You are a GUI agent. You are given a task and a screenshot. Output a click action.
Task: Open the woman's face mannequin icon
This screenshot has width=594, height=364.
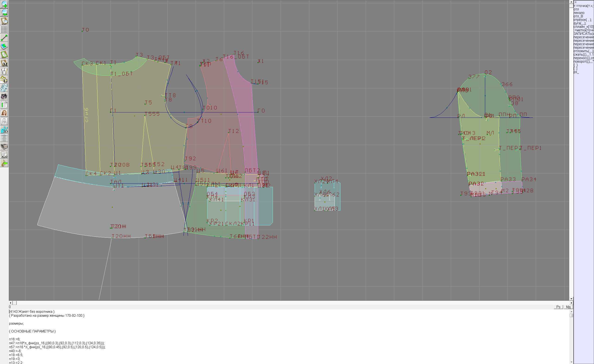(4, 113)
